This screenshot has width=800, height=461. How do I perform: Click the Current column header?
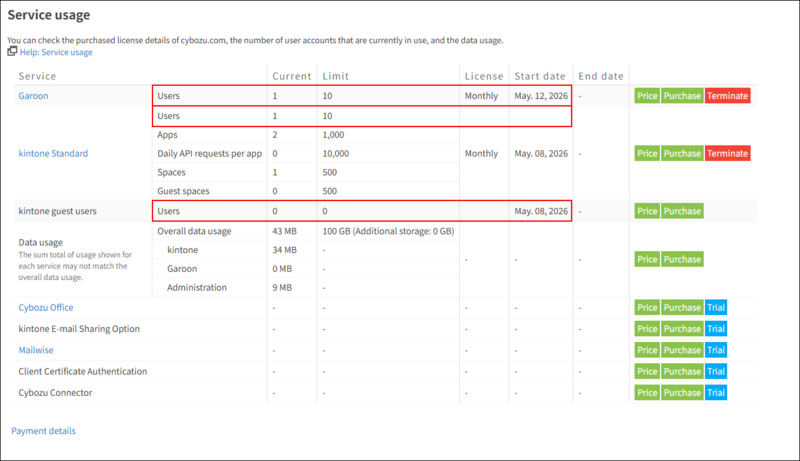pyautogui.click(x=291, y=76)
